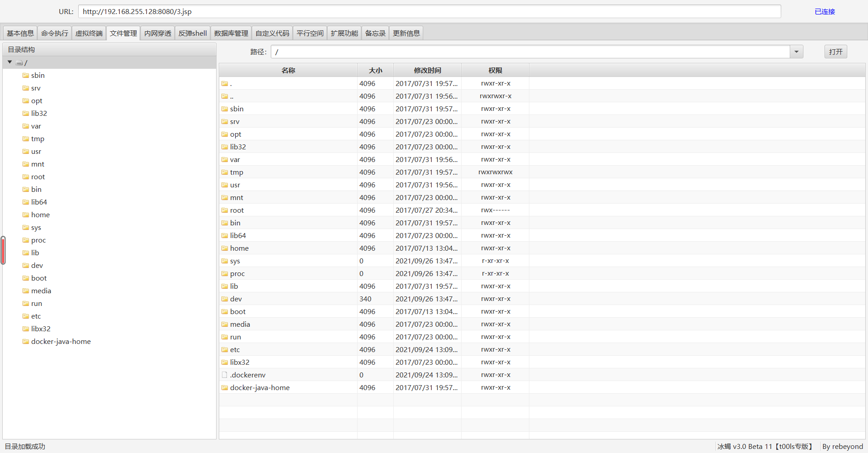This screenshot has width=868, height=453.
Task: Sort by the 权限 column header
Action: 495,70
